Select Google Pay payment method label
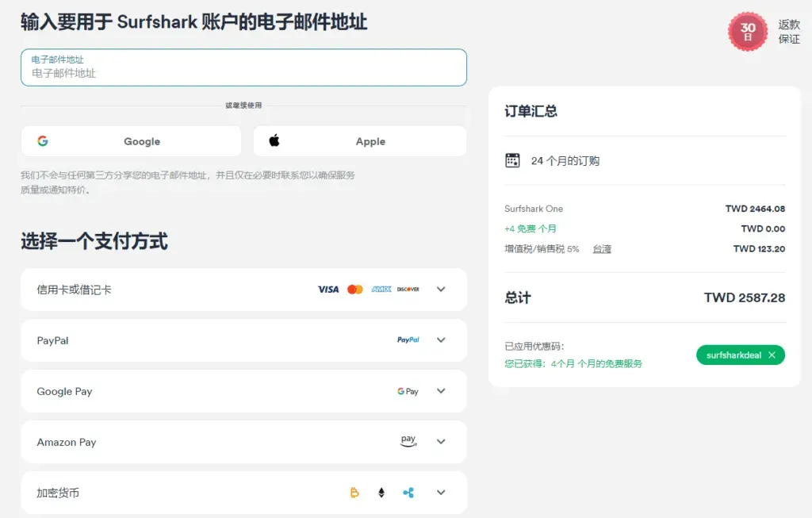Screen dimensions: 812x518 pyautogui.click(x=64, y=391)
